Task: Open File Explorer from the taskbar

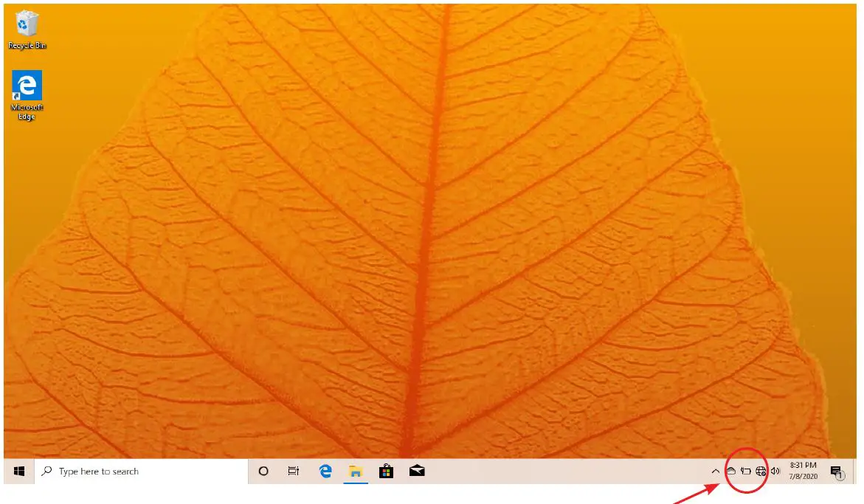Action: point(356,472)
